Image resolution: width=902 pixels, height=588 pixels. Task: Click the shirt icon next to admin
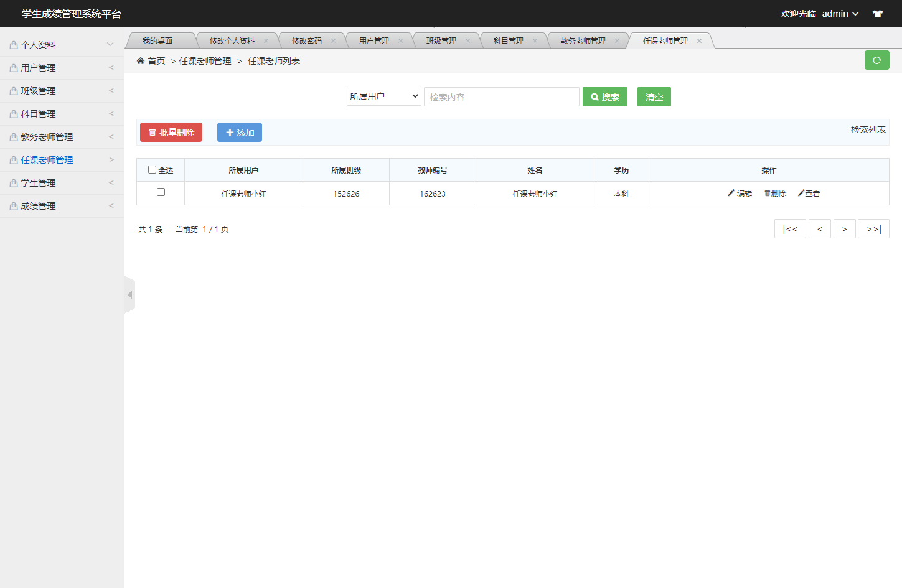(877, 13)
